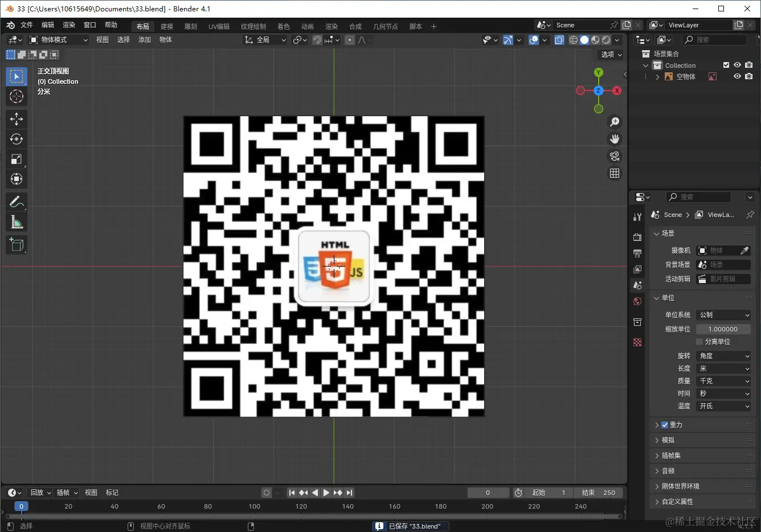Expand the 音频 panel
This screenshot has width=761, height=532.
tap(703, 471)
